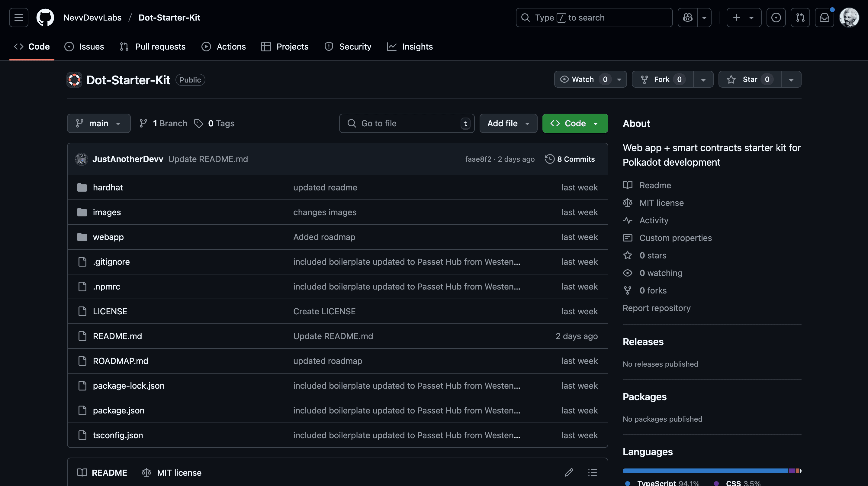Click the branch icon beside 1 Branch

[x=143, y=123]
